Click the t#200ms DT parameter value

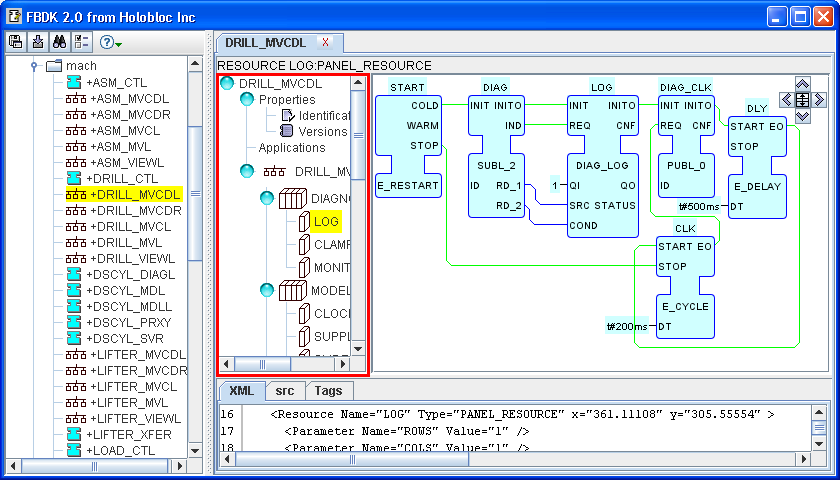[x=627, y=326]
